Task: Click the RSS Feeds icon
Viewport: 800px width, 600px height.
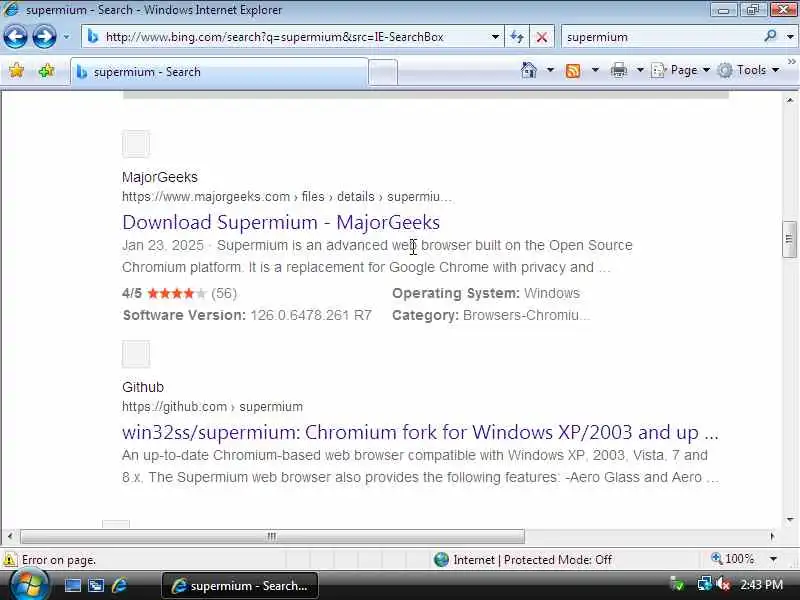Action: coord(573,70)
